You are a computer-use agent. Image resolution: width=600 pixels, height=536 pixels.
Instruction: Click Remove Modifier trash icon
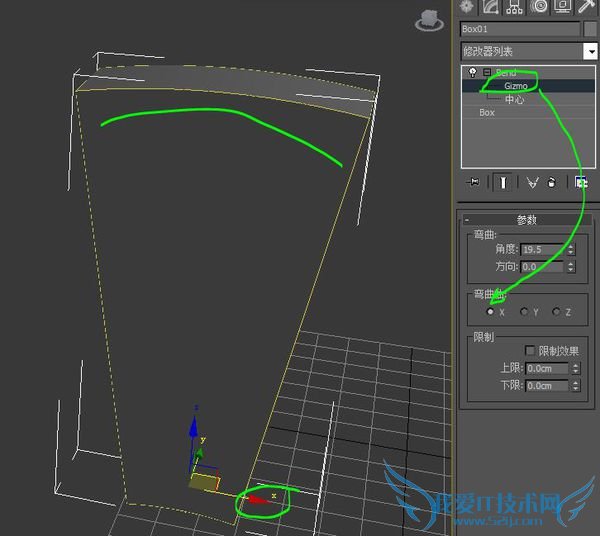tap(550, 182)
